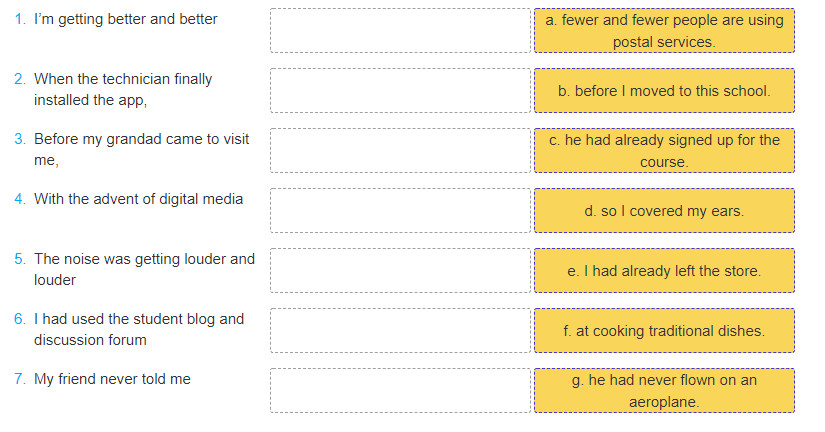Viewport: 825px width, 432px height.
Task: Choose card 'g. he had never flown'
Action: [x=664, y=390]
